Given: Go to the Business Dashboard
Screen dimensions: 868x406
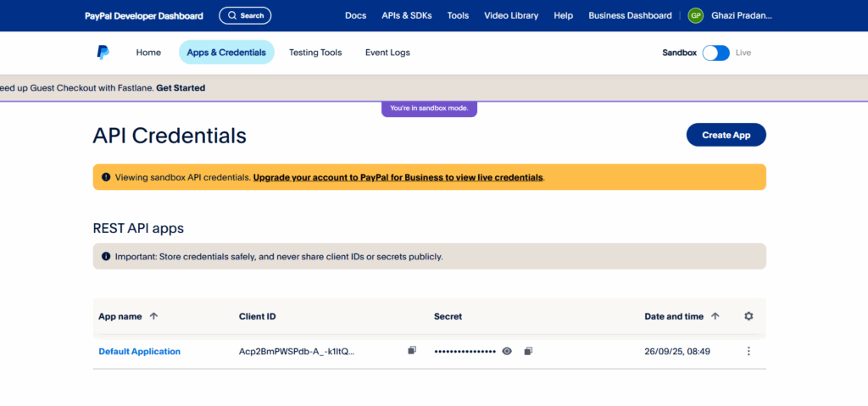Looking at the screenshot, I should pyautogui.click(x=630, y=15).
